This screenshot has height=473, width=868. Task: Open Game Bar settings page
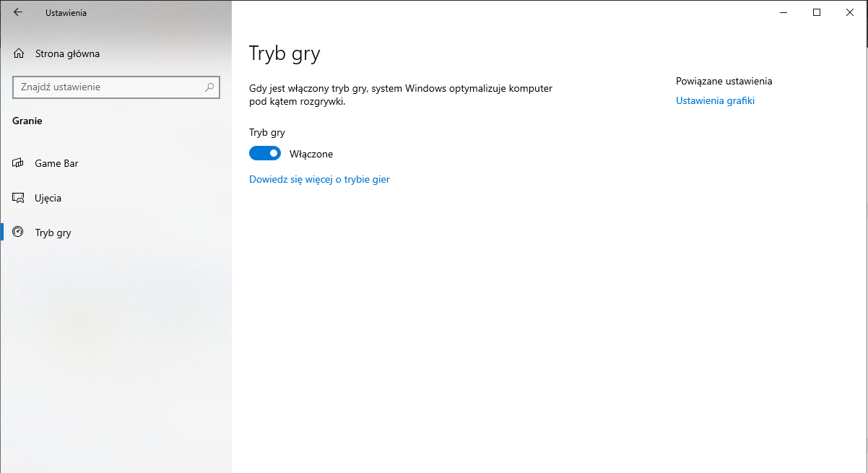tap(116, 163)
